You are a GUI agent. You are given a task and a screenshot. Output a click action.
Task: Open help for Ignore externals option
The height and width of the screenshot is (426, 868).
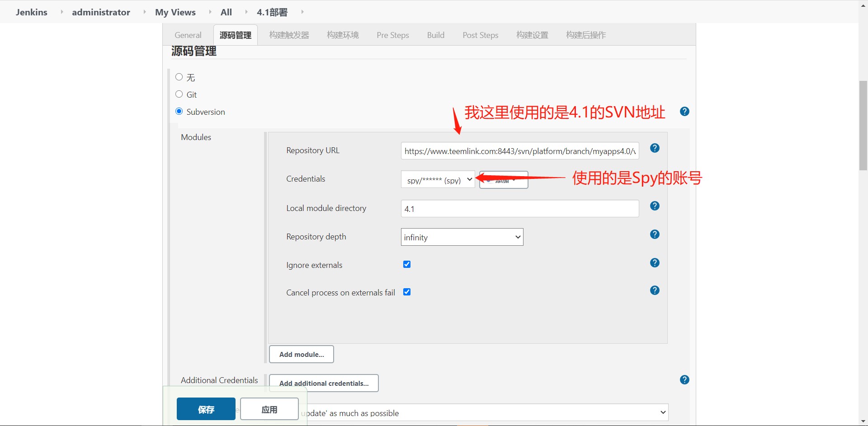(655, 262)
